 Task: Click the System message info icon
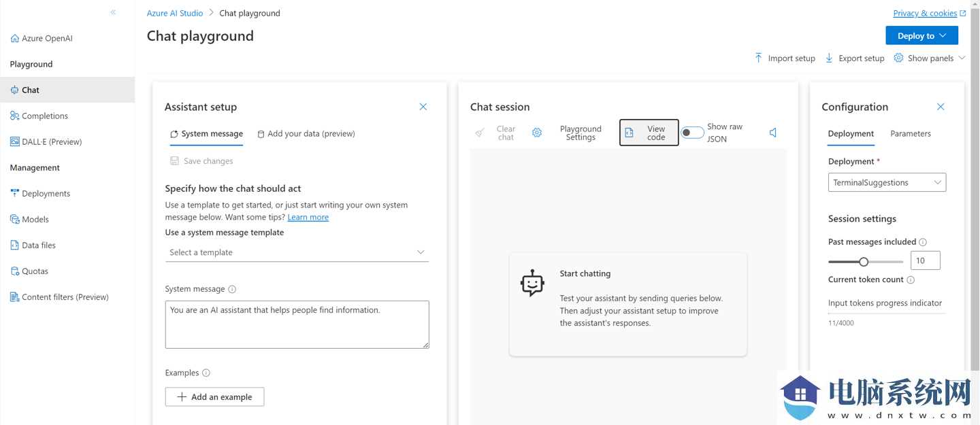pyautogui.click(x=232, y=289)
